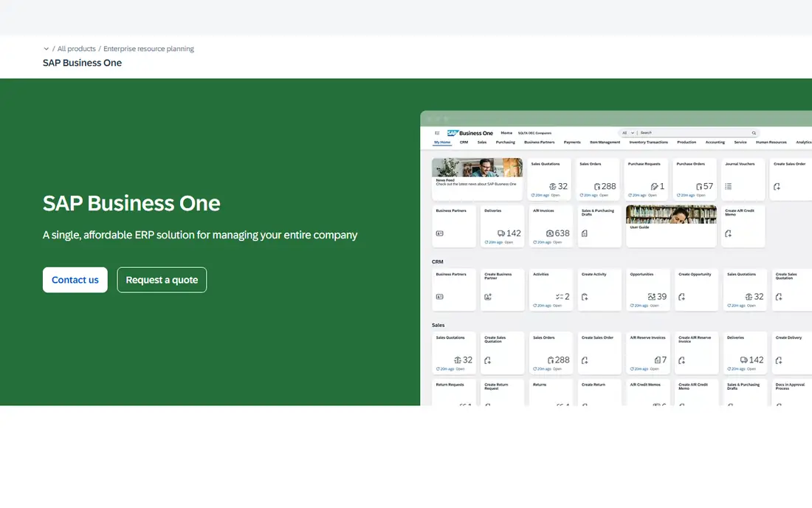Click Sales Quotations icon in Sales section

pyautogui.click(x=457, y=360)
